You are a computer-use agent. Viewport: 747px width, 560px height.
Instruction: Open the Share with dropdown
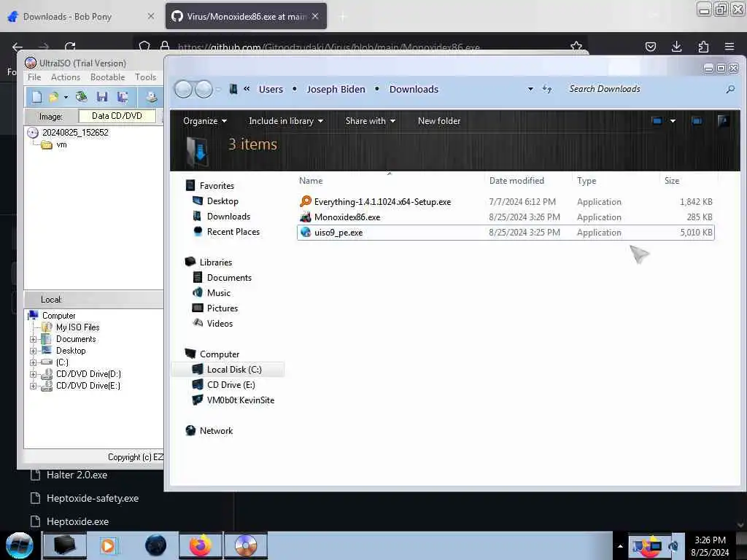tap(371, 121)
